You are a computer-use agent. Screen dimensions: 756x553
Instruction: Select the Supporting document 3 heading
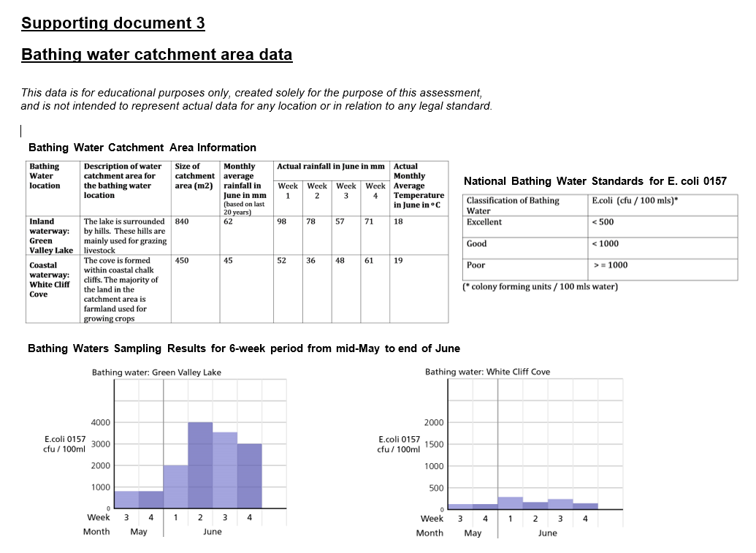pyautogui.click(x=112, y=23)
